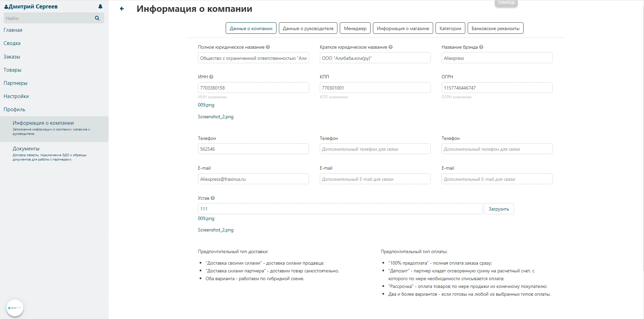Click the search magnifier icon
The height and width of the screenshot is (319, 644).
click(97, 18)
